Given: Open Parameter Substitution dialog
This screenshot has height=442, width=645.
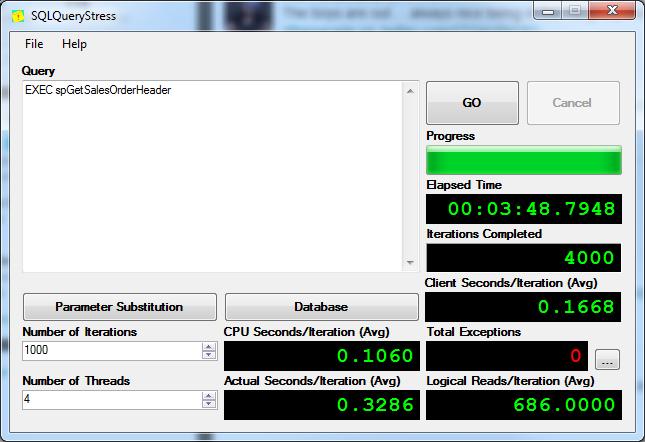Looking at the screenshot, I should pos(120,307).
